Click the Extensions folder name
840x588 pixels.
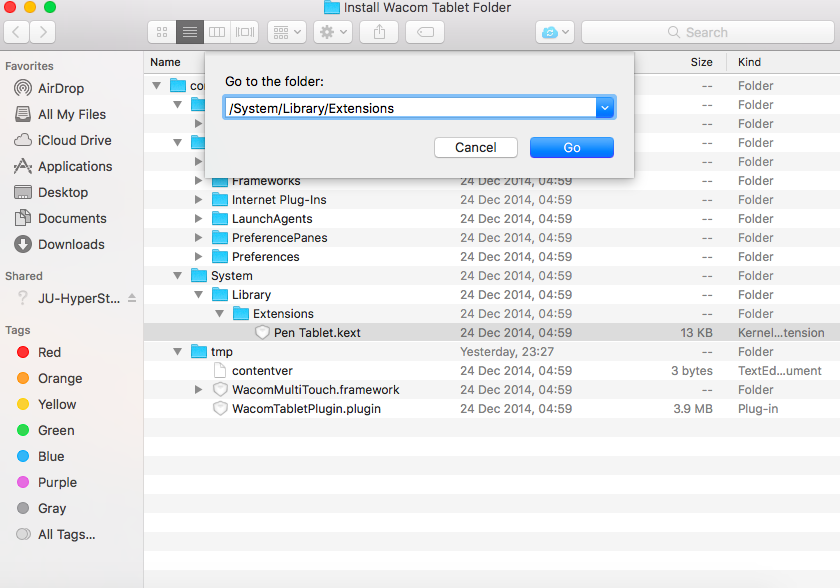(283, 314)
